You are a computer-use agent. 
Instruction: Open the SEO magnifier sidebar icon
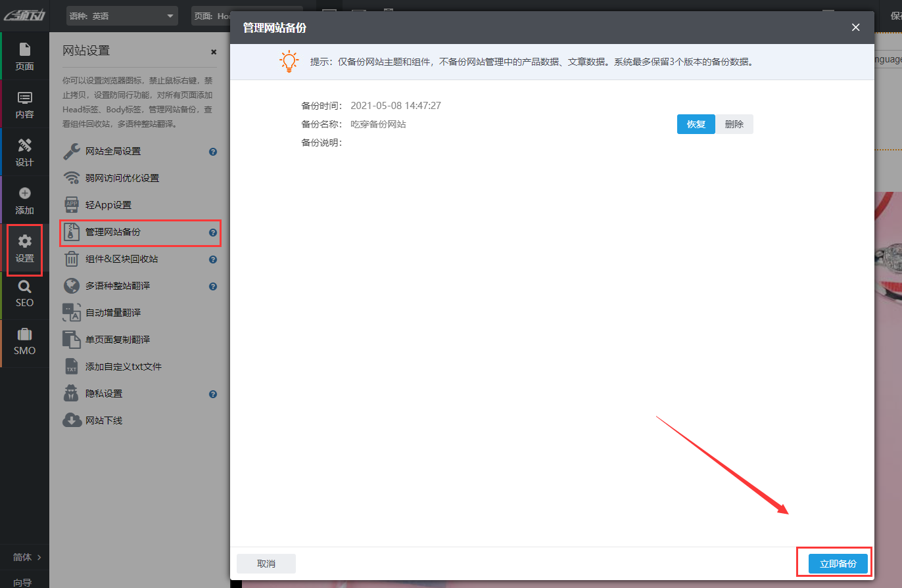24,294
